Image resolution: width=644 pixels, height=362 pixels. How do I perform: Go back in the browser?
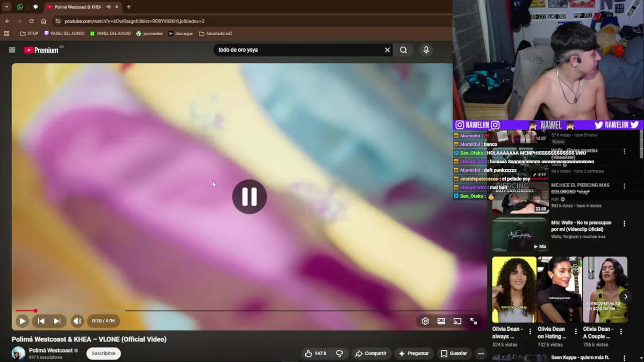[x=7, y=21]
